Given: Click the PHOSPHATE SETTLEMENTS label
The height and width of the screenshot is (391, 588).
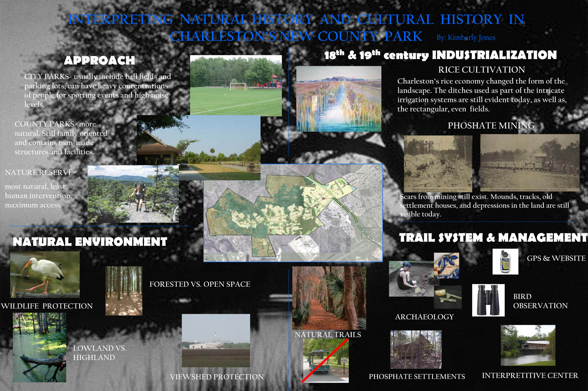Looking at the screenshot, I should (417, 377).
